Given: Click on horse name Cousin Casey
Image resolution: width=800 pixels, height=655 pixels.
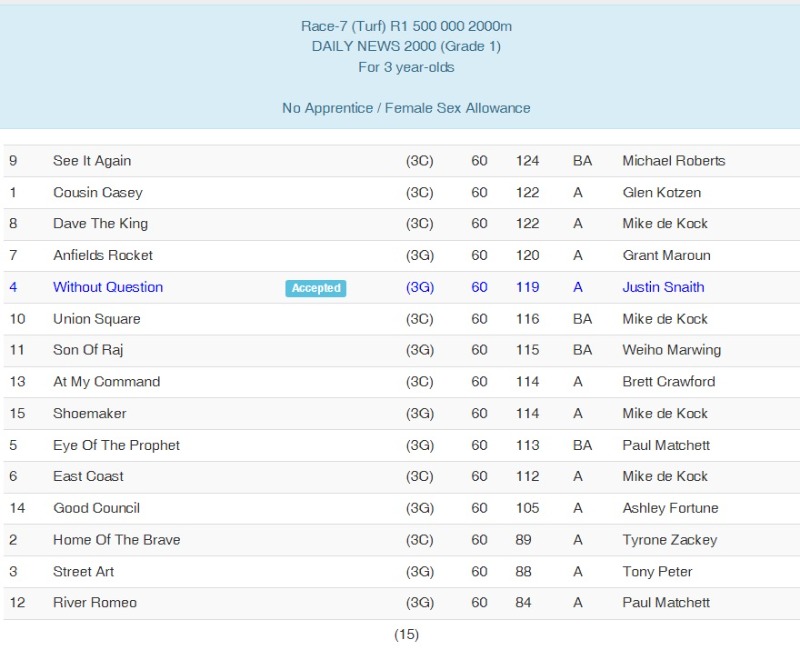Looking at the screenshot, I should (x=98, y=192).
